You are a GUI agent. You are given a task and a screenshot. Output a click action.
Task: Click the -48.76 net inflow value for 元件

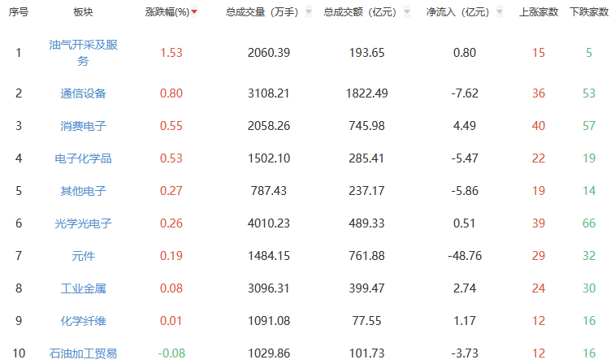[x=465, y=256]
